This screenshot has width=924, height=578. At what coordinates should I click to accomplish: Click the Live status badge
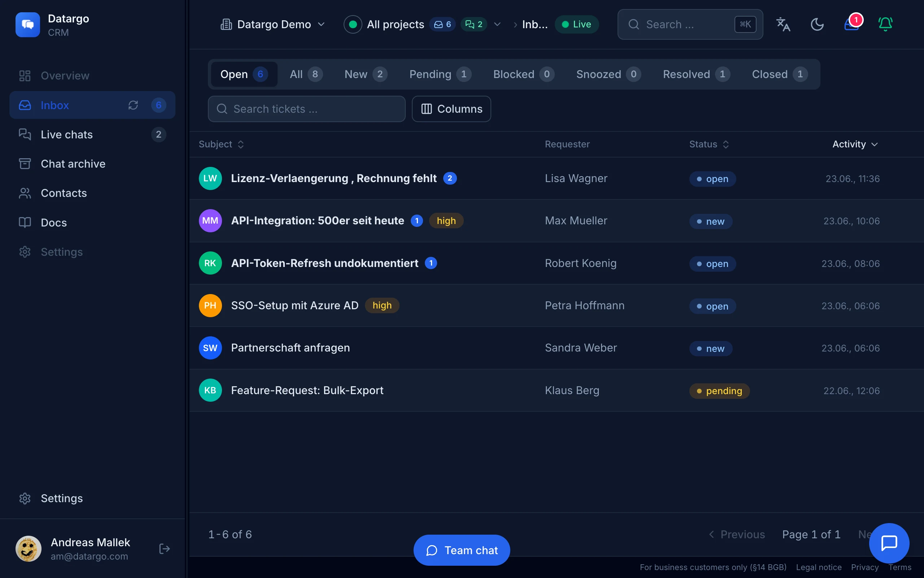[x=576, y=25]
